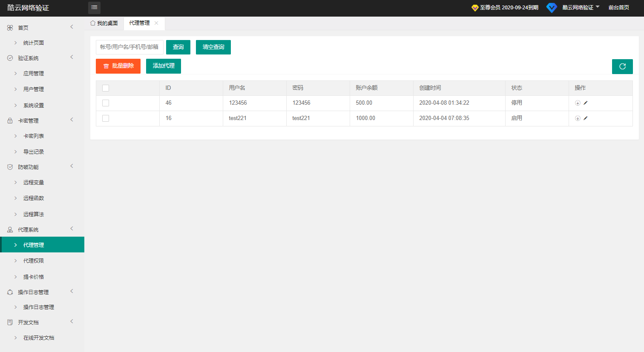Click the yellow VIP membership diamond icon

point(475,8)
